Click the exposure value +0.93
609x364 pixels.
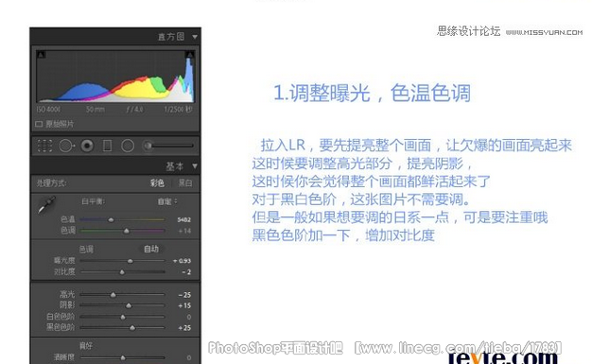(x=183, y=261)
